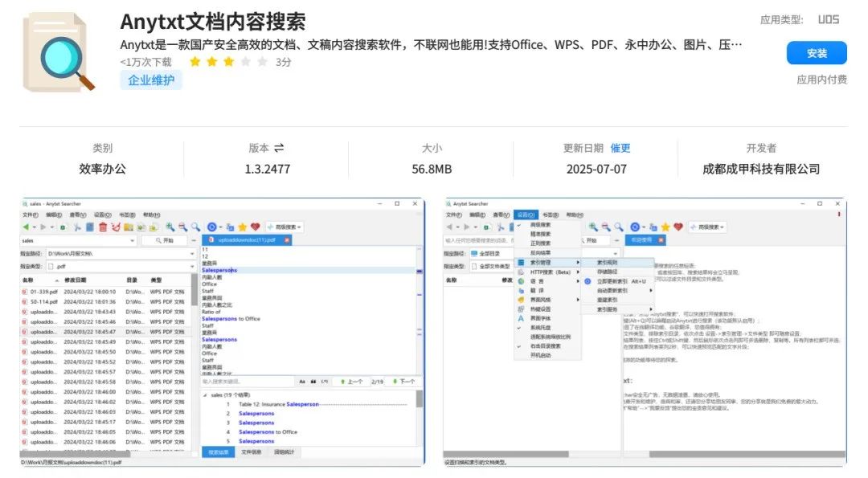Click red heart icon in sales window

[x=256, y=227]
